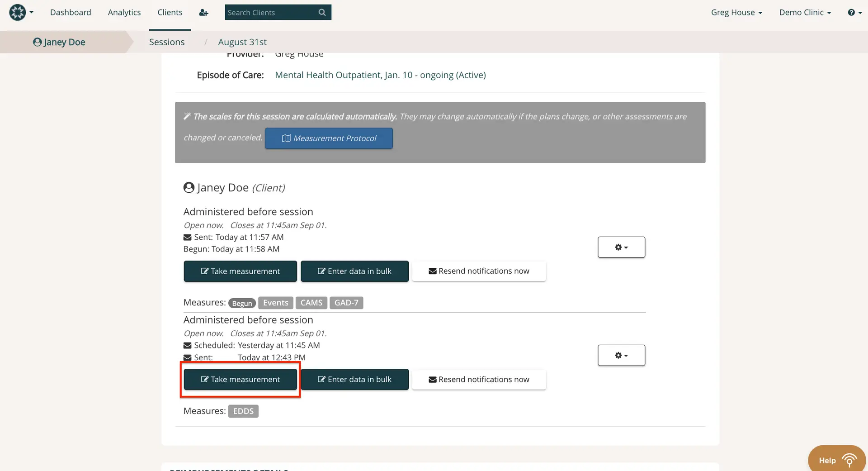Switch to the Analytics tab
Viewport: 868px width, 471px height.
124,12
